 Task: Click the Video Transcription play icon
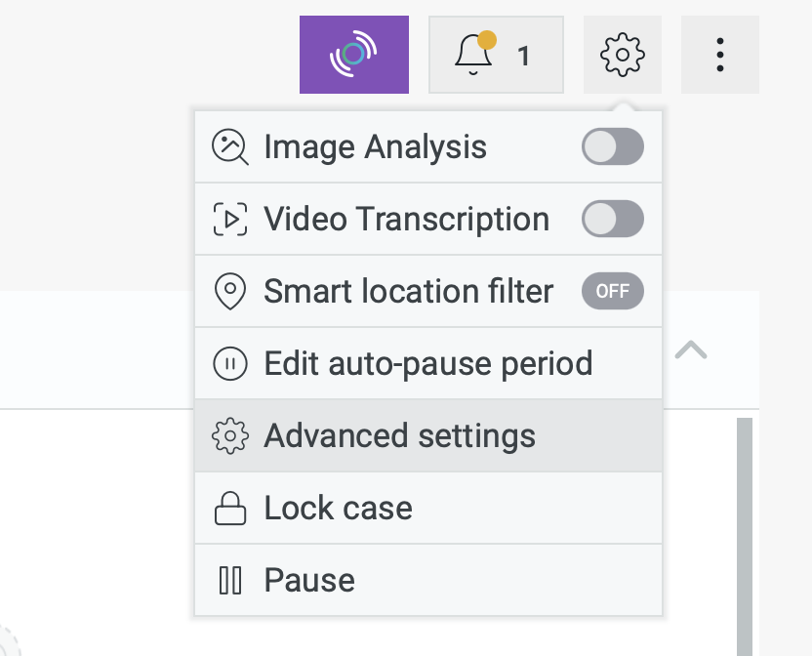point(230,220)
